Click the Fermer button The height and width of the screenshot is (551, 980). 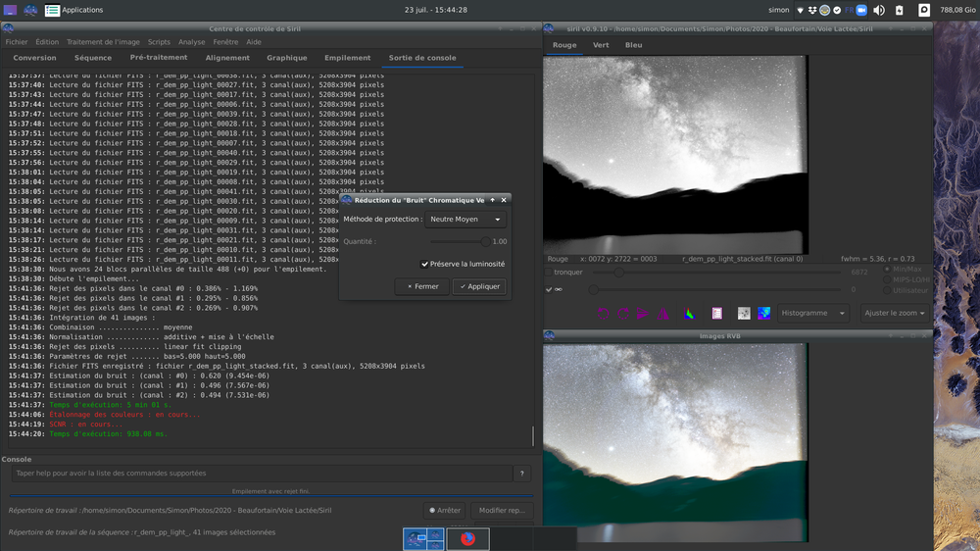pos(423,286)
